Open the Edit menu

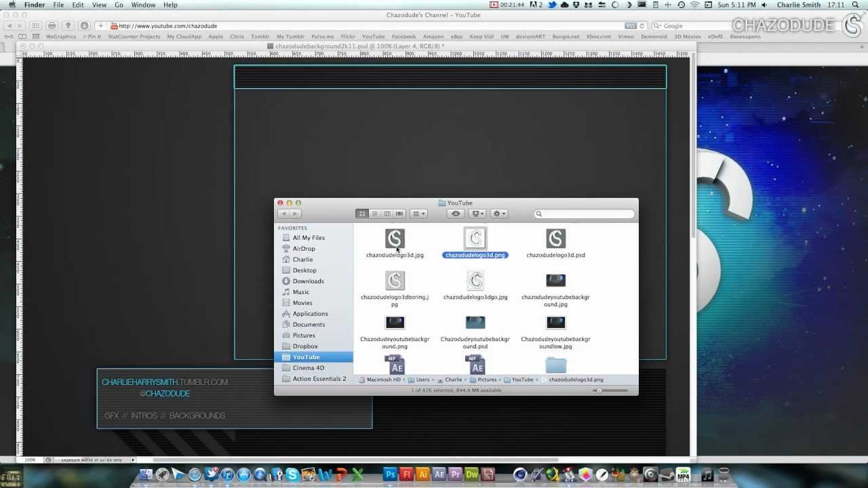[x=78, y=5]
